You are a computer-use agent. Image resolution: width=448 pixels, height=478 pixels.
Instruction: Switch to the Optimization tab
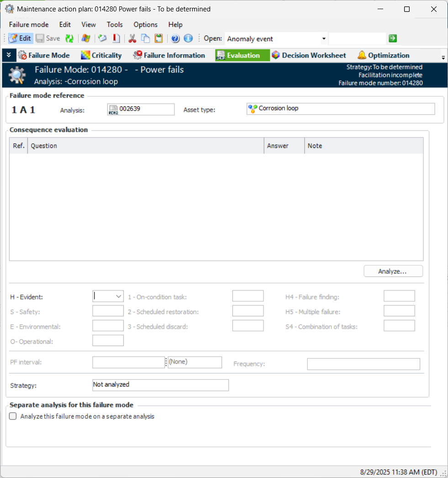coord(384,55)
